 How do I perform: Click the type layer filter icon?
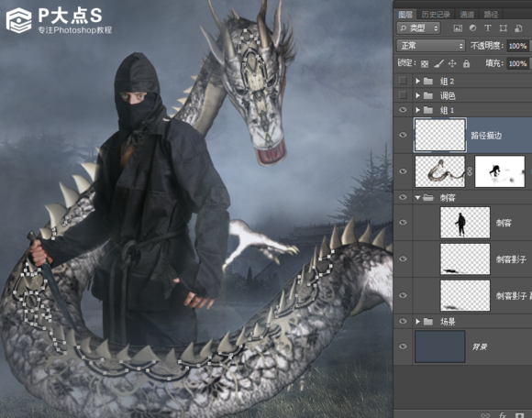(488, 28)
